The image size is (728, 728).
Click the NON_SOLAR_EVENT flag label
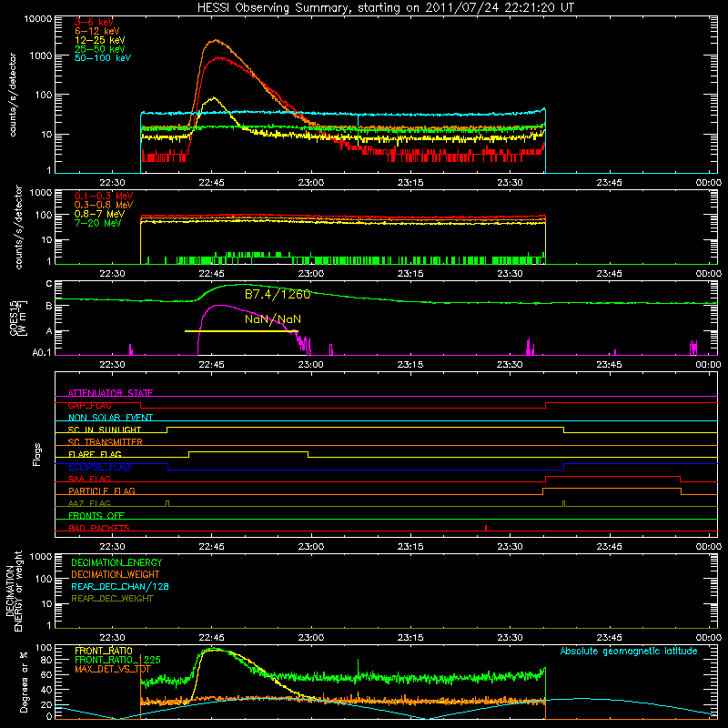pyautogui.click(x=110, y=418)
